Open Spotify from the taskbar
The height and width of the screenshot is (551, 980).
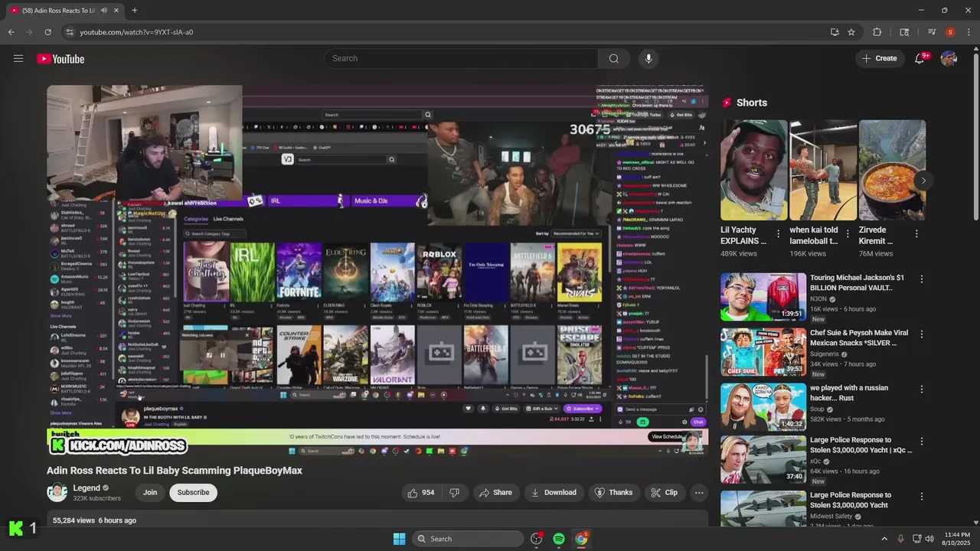point(559,539)
